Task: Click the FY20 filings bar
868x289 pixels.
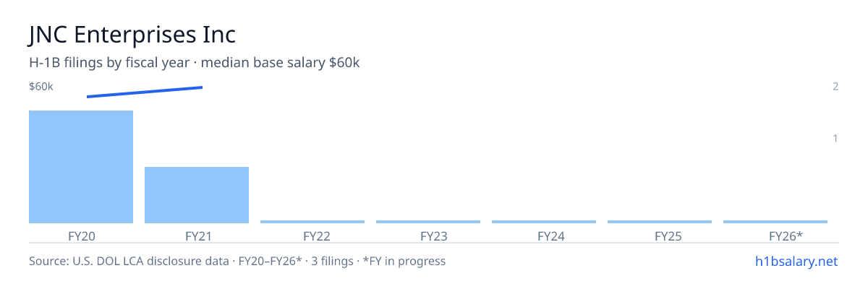Action: pyautogui.click(x=81, y=167)
